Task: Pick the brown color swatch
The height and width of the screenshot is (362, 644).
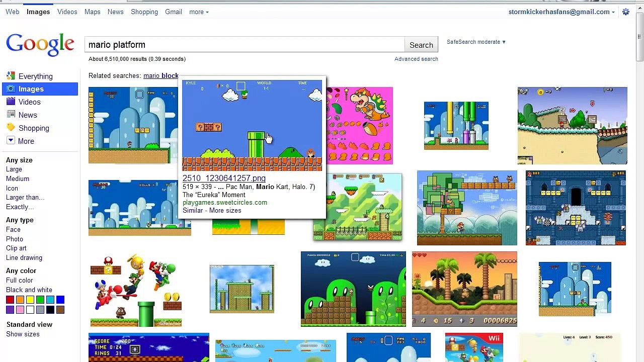Action: pyautogui.click(x=60, y=310)
